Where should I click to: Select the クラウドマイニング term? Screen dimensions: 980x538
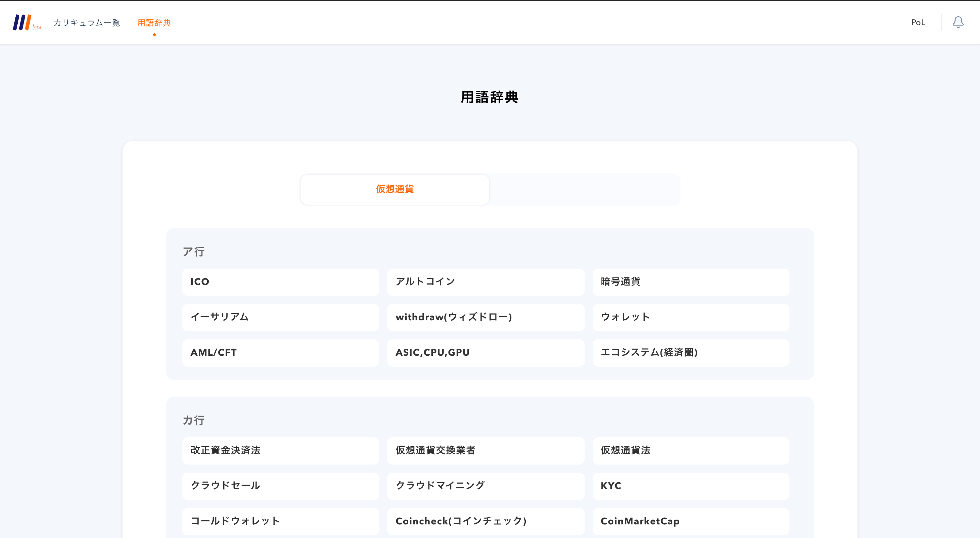tap(486, 486)
